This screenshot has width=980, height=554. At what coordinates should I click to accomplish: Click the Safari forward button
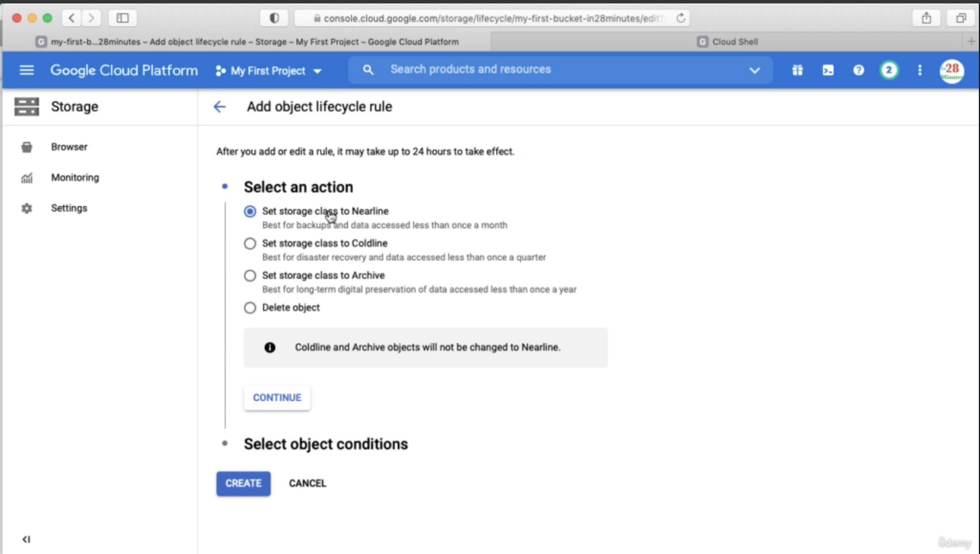(91, 18)
